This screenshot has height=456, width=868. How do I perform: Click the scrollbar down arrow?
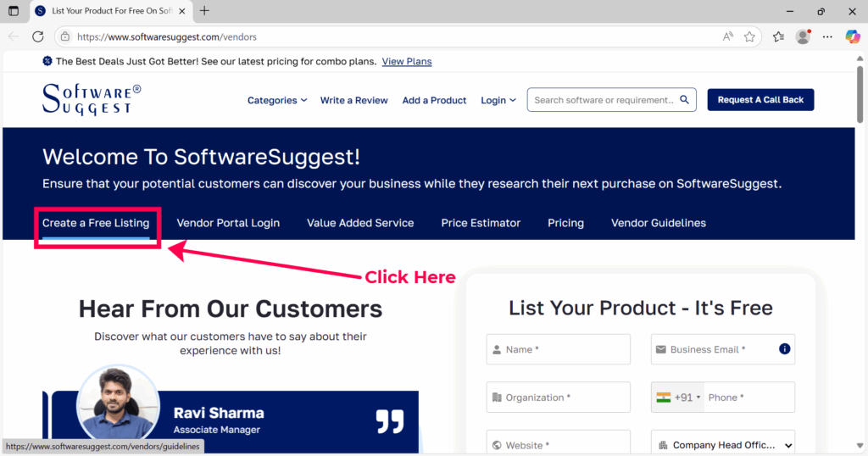[860, 446]
